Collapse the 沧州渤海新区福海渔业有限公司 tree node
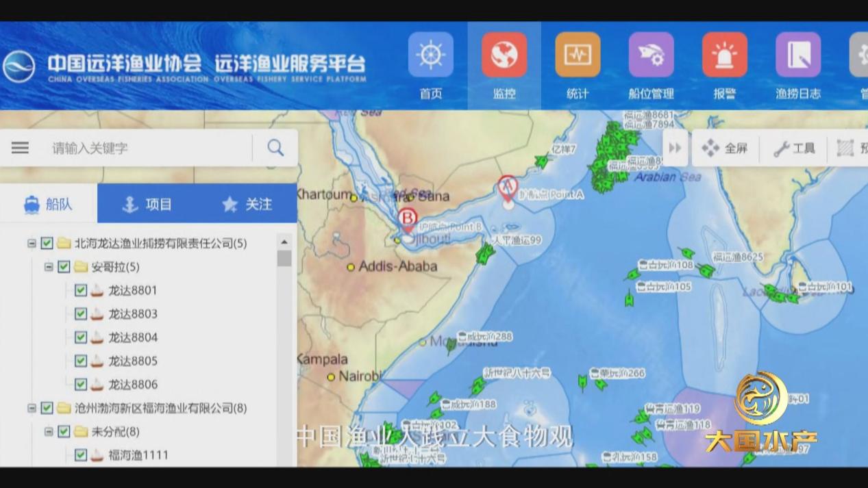Screen dimensions: 868x488 pos(32,408)
